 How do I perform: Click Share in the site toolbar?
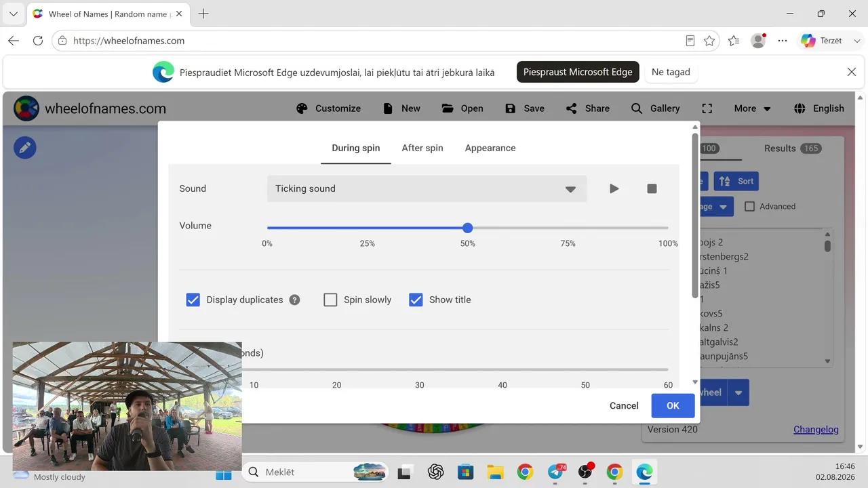click(588, 108)
